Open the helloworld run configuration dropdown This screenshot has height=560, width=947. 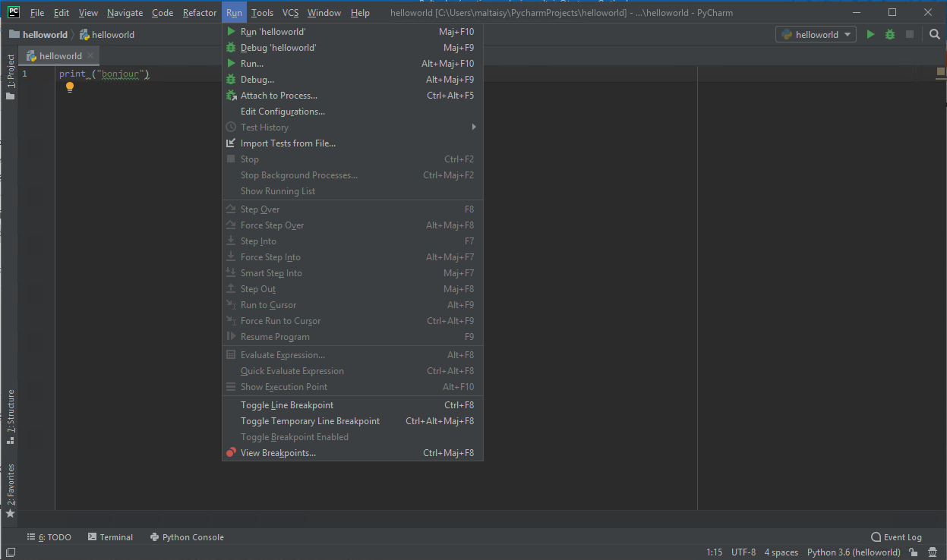point(816,34)
